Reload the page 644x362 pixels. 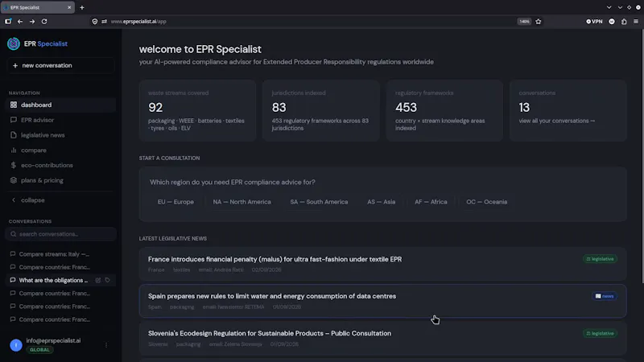pos(44,22)
